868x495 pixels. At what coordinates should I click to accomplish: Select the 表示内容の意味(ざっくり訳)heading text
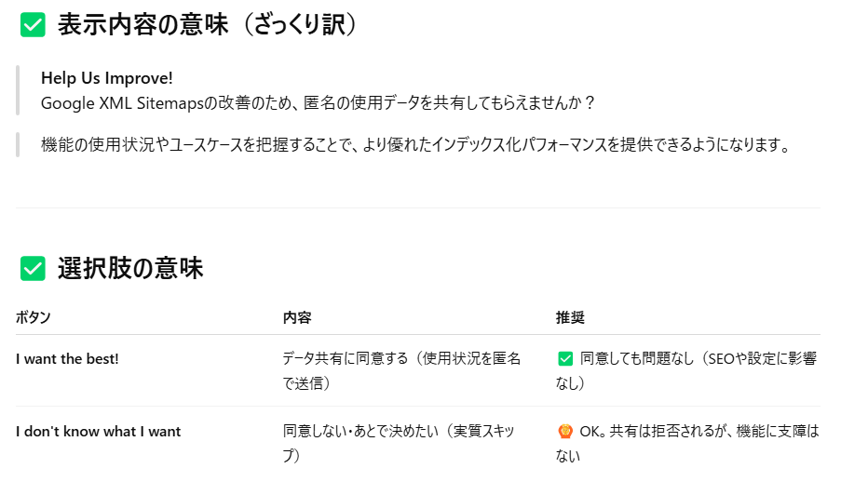208,25
